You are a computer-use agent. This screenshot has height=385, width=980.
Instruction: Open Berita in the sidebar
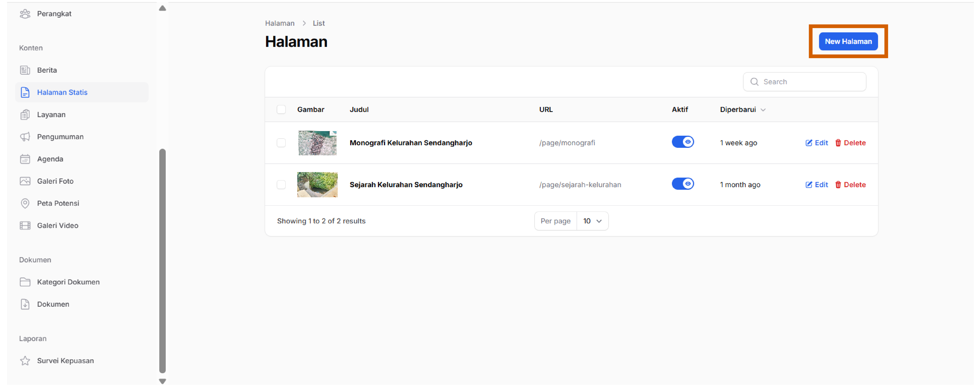coord(82,70)
